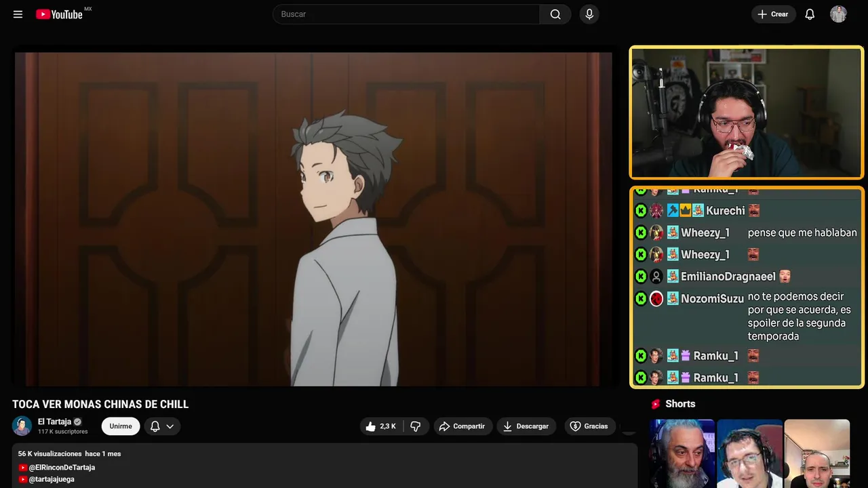Click EmilianoDragnaeel's avatar icon
The width and height of the screenshot is (868, 488).
656,277
